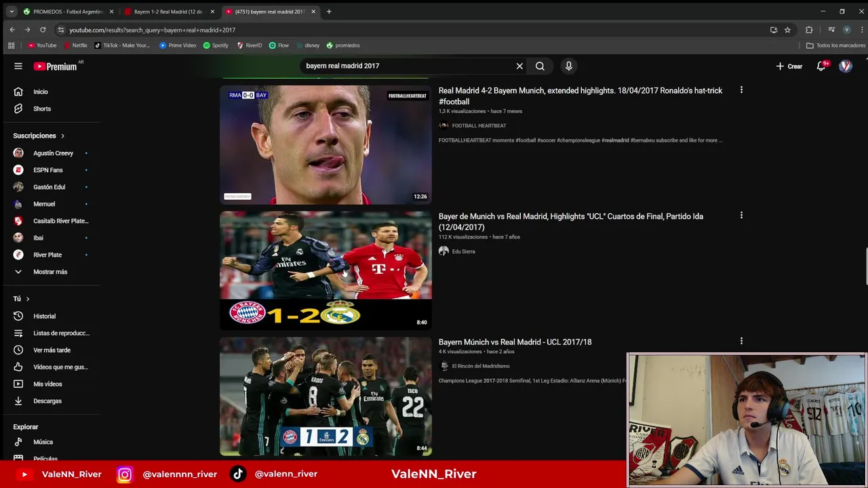Open more options for UCL 2017/18 video
The image size is (868, 488).
click(741, 342)
